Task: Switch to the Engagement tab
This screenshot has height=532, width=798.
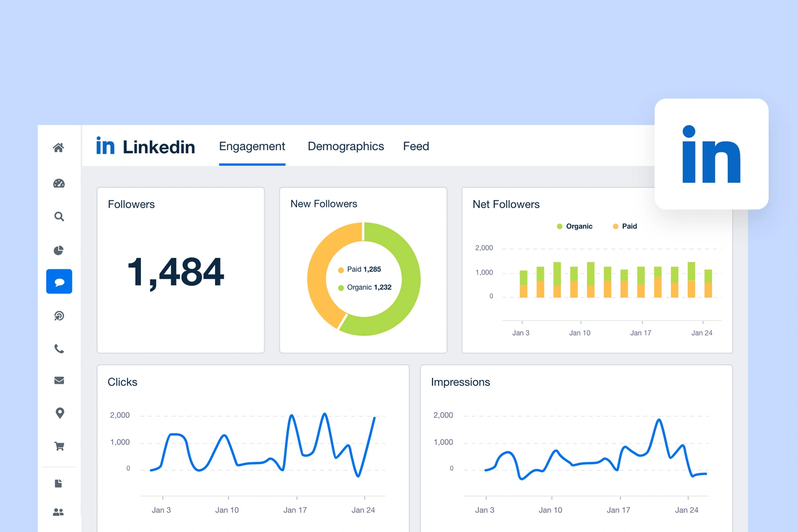Action: click(x=252, y=146)
